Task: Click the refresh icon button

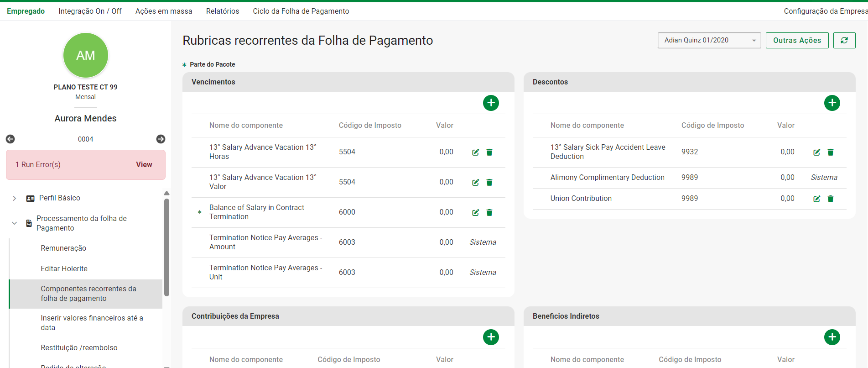Action: click(x=844, y=40)
